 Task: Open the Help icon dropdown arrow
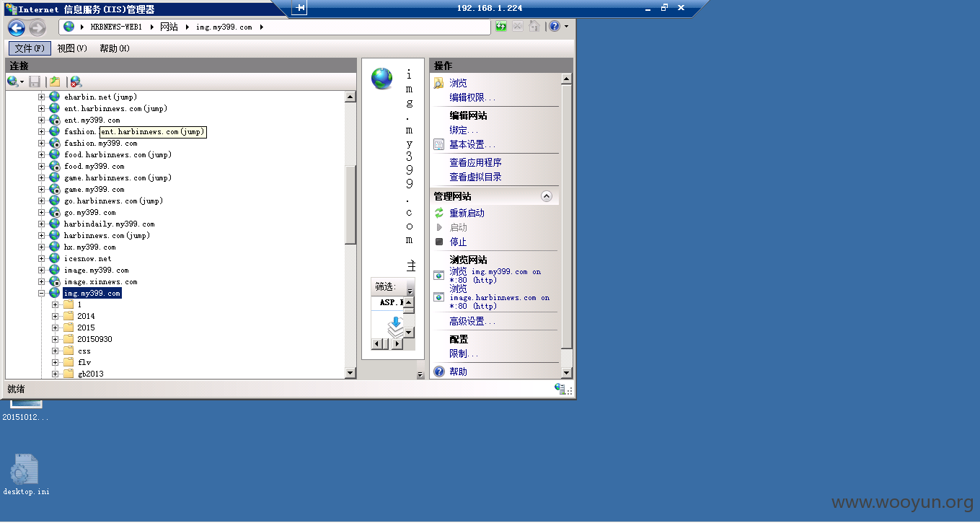[x=566, y=27]
